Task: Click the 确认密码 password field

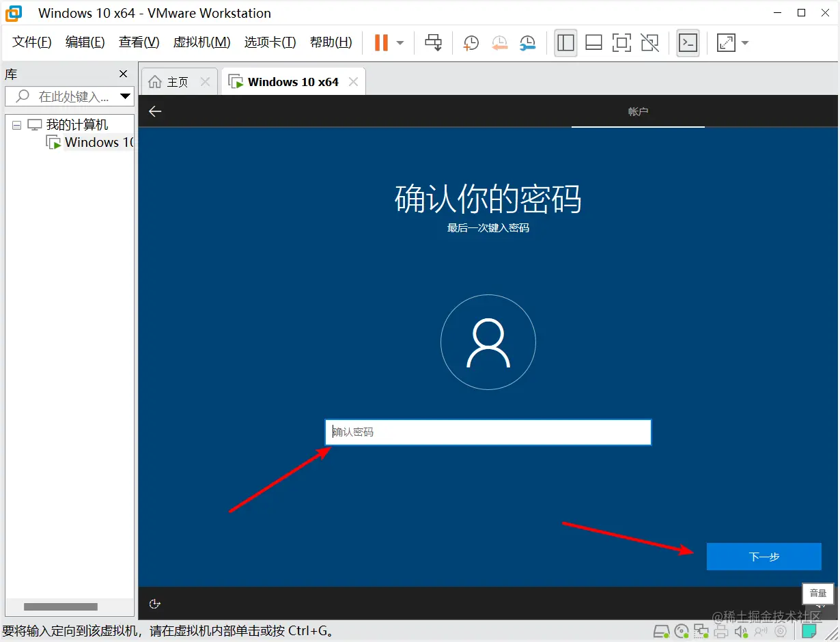Action: pyautogui.click(x=488, y=432)
